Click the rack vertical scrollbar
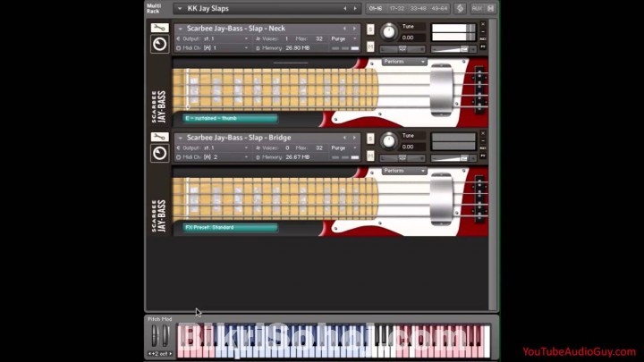 [x=493, y=164]
